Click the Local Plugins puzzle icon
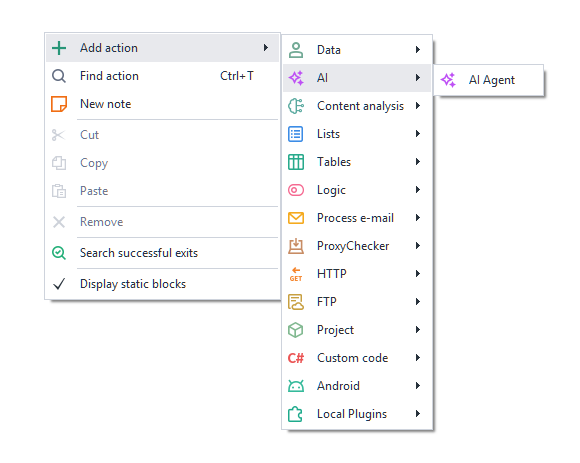The width and height of the screenshot is (580, 463). pos(295,414)
